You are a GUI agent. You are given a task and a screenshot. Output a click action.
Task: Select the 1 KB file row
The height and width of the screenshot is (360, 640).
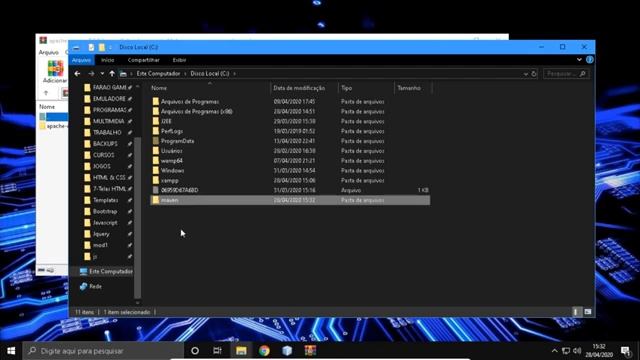[x=290, y=190]
